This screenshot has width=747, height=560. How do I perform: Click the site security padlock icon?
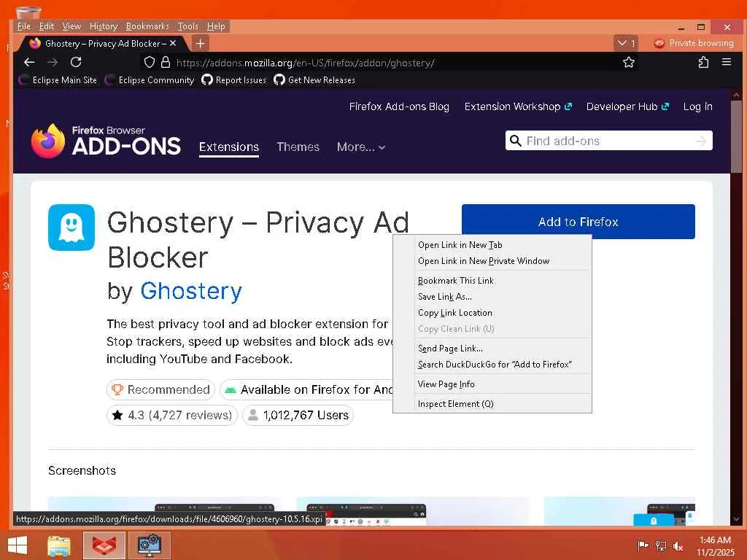tap(166, 63)
